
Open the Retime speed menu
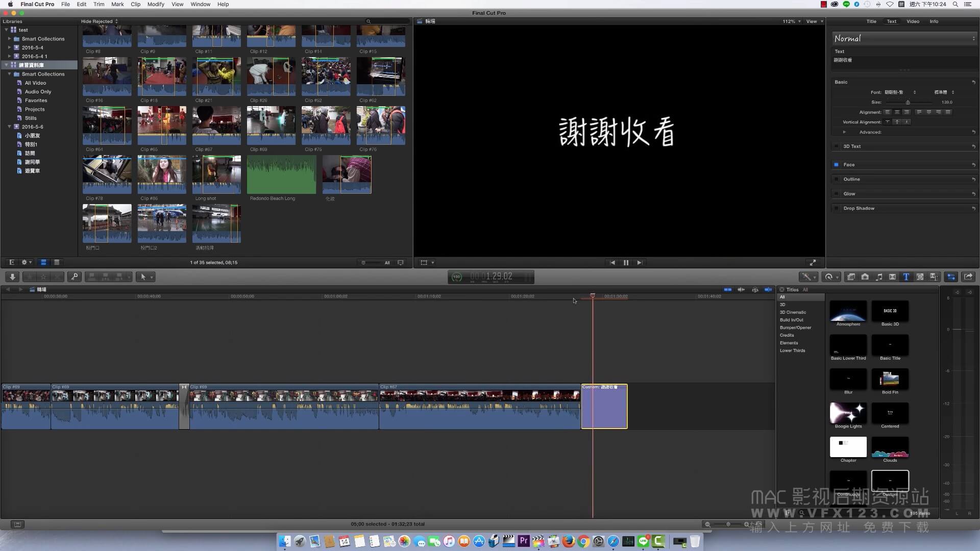[x=831, y=277]
